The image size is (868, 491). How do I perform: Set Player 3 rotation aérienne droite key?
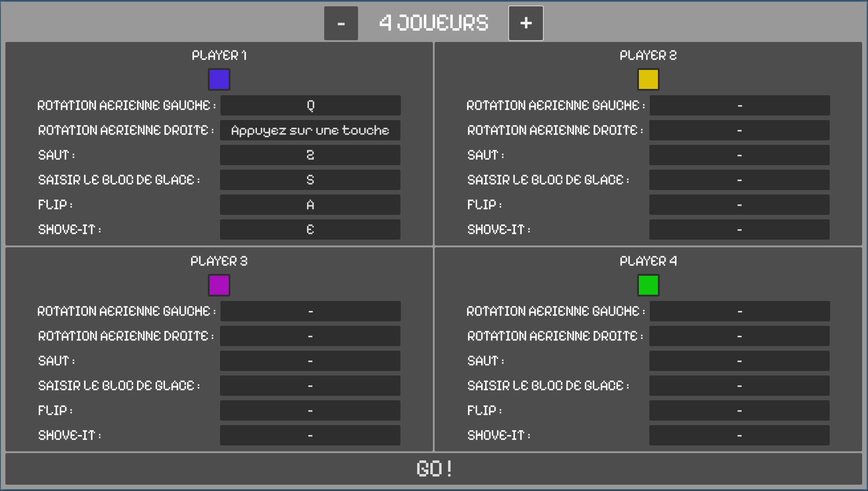coord(310,336)
